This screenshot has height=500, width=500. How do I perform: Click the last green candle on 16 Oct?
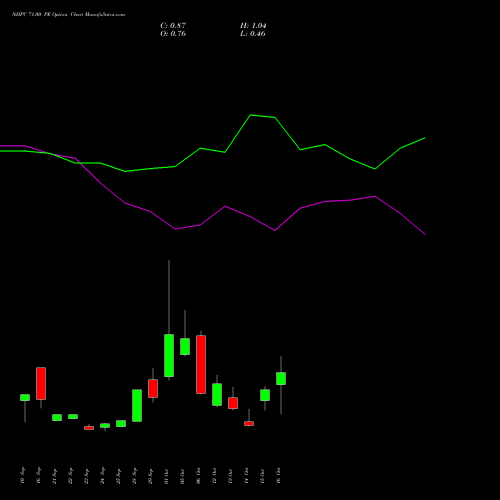pyautogui.click(x=281, y=378)
